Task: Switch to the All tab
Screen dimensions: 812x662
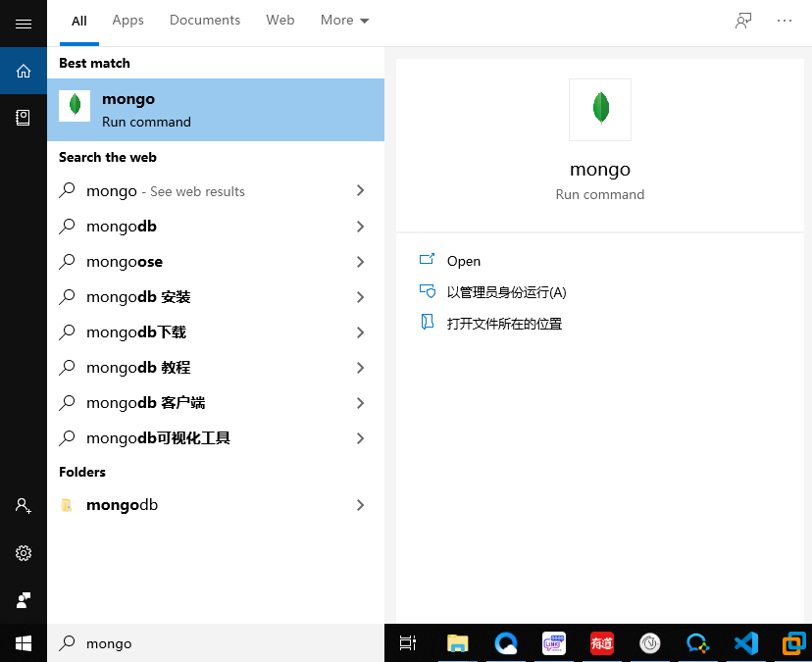Action: point(79,21)
